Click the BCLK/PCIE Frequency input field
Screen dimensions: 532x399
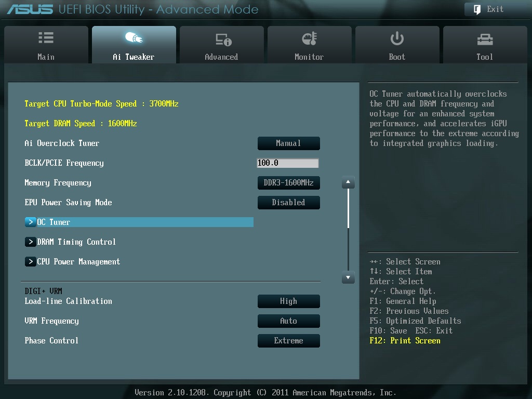(288, 163)
